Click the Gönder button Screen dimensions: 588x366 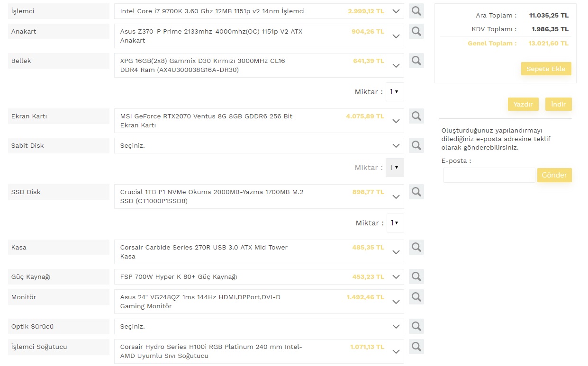click(554, 175)
